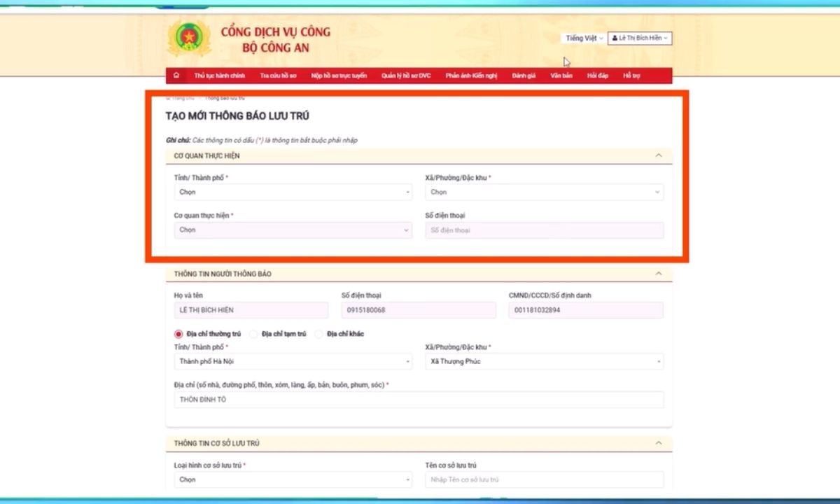The image size is (840, 504).
Task: Open the Tra cứu hồ sơ menu
Action: (279, 76)
